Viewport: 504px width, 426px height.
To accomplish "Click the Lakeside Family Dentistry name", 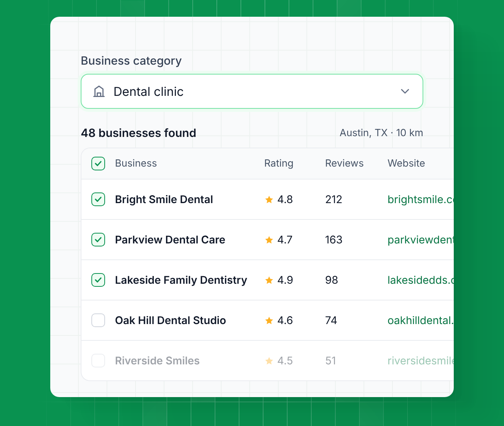I will pos(181,280).
